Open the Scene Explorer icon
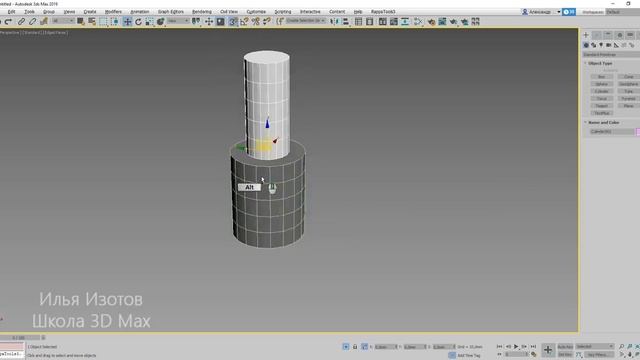Screen dimensions: 640x360 pos(358,21)
